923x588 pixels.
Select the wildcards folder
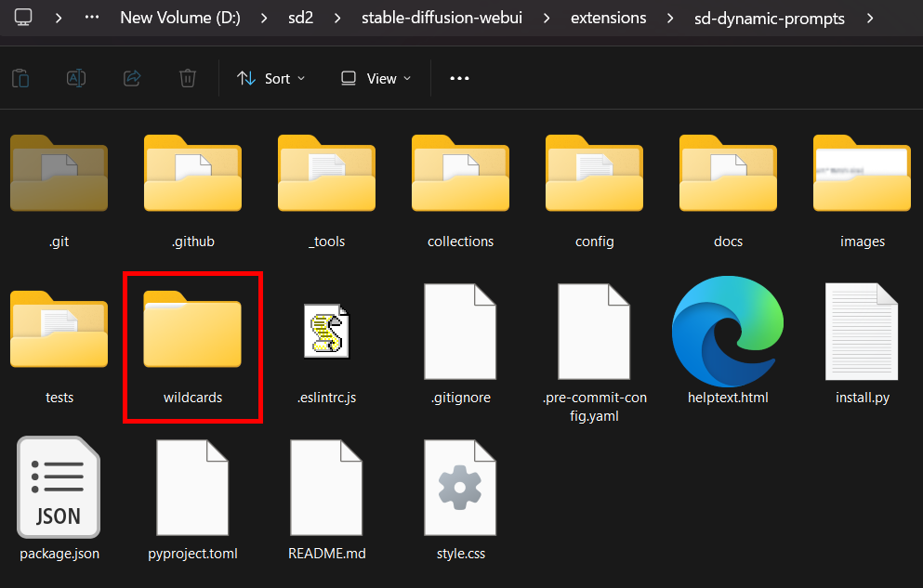pyautogui.click(x=192, y=346)
